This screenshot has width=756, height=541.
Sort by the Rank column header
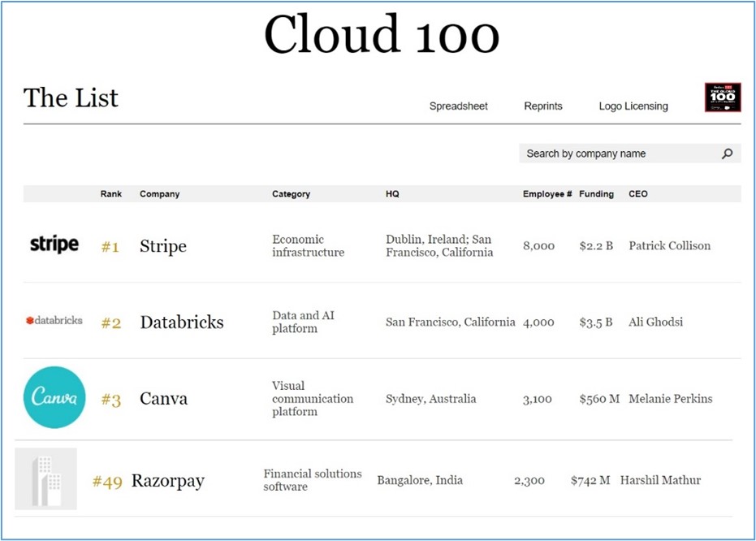coord(111,194)
